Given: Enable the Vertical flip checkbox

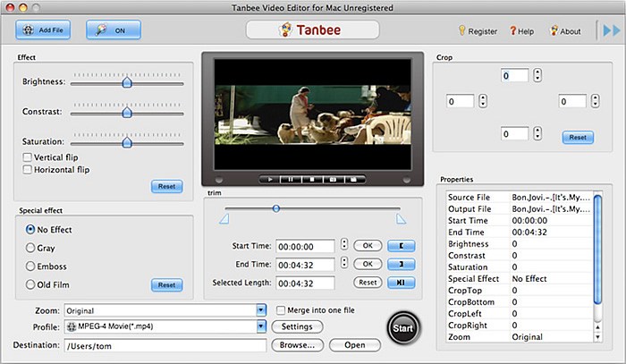Looking at the screenshot, I should coord(27,157).
